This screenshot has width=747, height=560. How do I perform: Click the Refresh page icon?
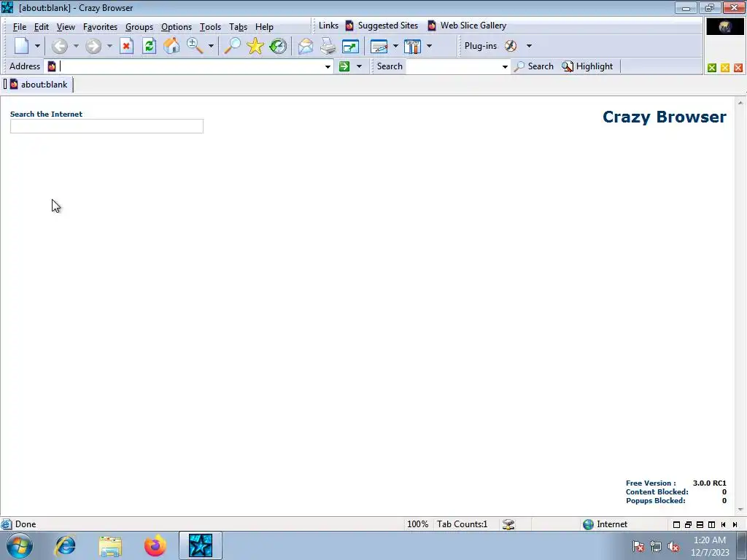(x=149, y=46)
